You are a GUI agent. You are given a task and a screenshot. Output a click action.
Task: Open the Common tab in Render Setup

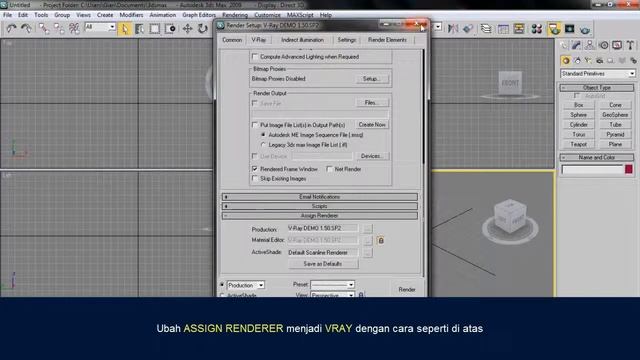click(232, 40)
